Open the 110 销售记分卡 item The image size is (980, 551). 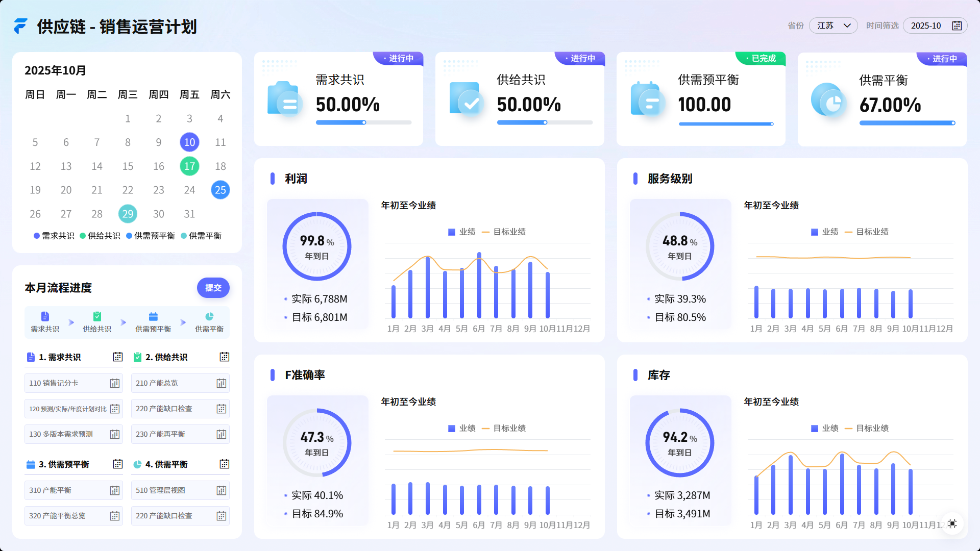click(x=73, y=383)
